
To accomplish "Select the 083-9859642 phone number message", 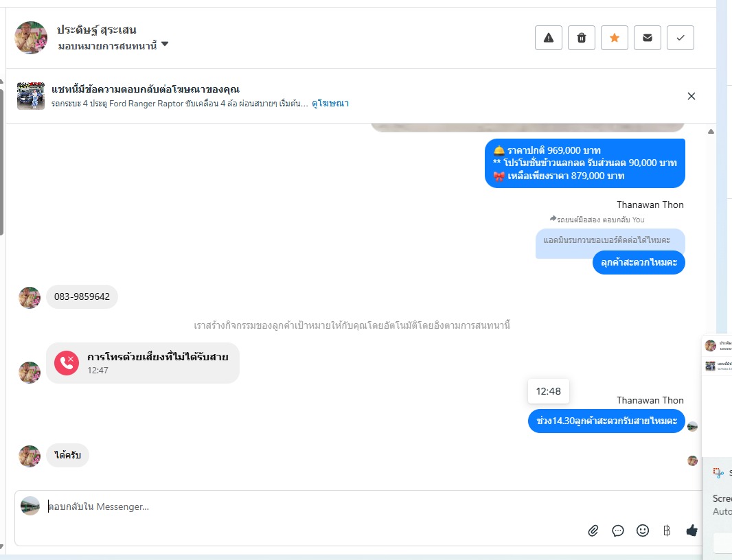I will pos(82,296).
